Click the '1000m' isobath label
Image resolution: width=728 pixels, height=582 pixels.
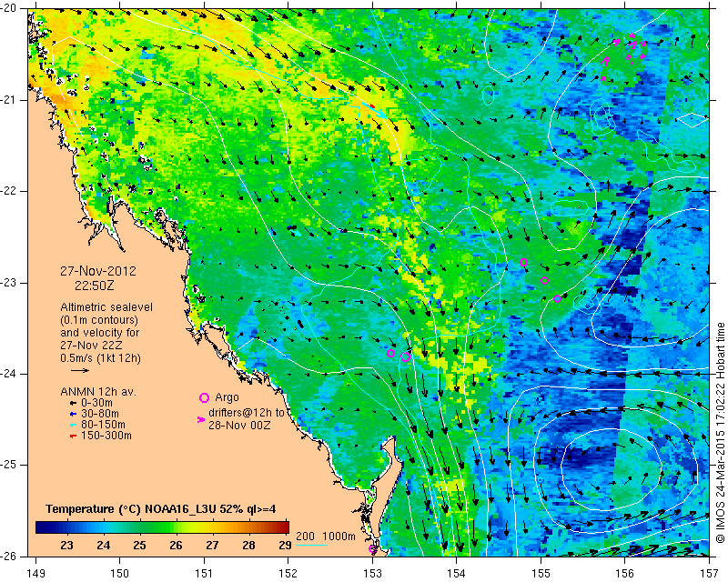click(x=339, y=537)
